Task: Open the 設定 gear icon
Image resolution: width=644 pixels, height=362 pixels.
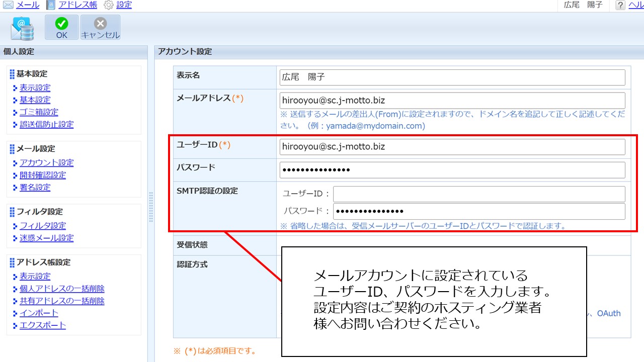Action: pos(109,5)
